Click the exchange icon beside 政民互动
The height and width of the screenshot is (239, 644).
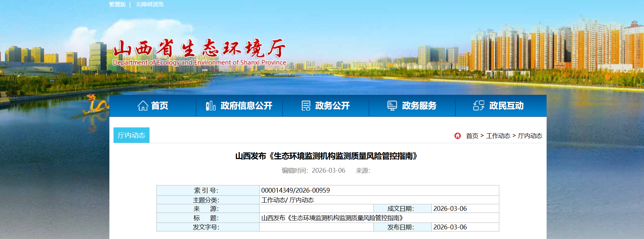pos(478,106)
